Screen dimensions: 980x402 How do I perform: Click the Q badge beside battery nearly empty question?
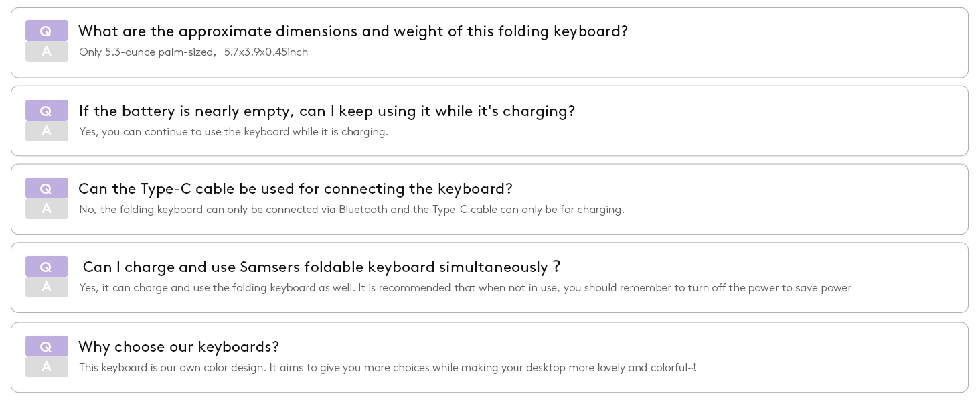pyautogui.click(x=46, y=111)
